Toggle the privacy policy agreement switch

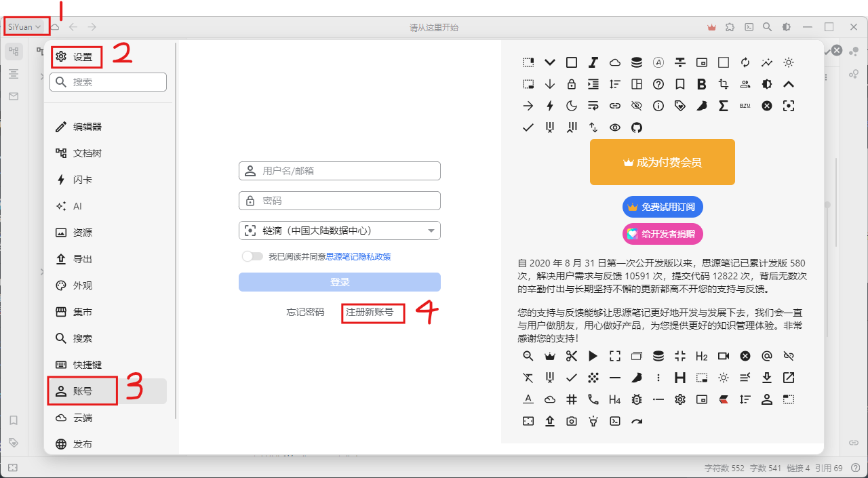click(252, 256)
